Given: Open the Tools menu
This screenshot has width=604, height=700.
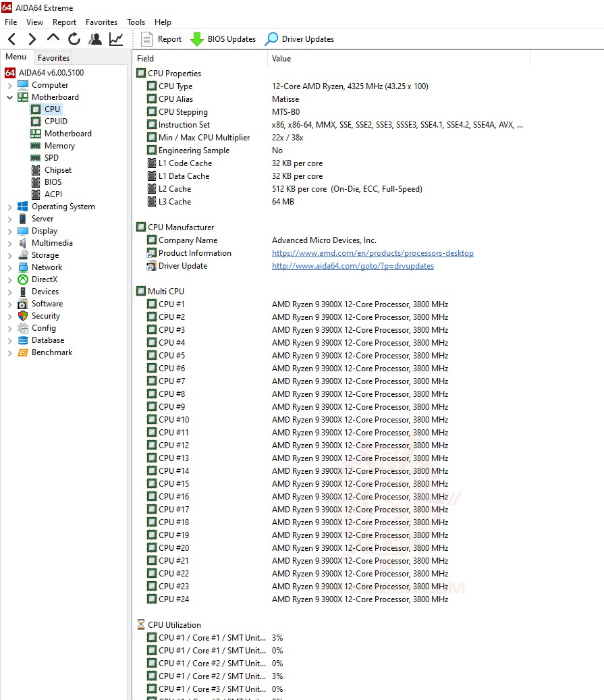Looking at the screenshot, I should 136,22.
